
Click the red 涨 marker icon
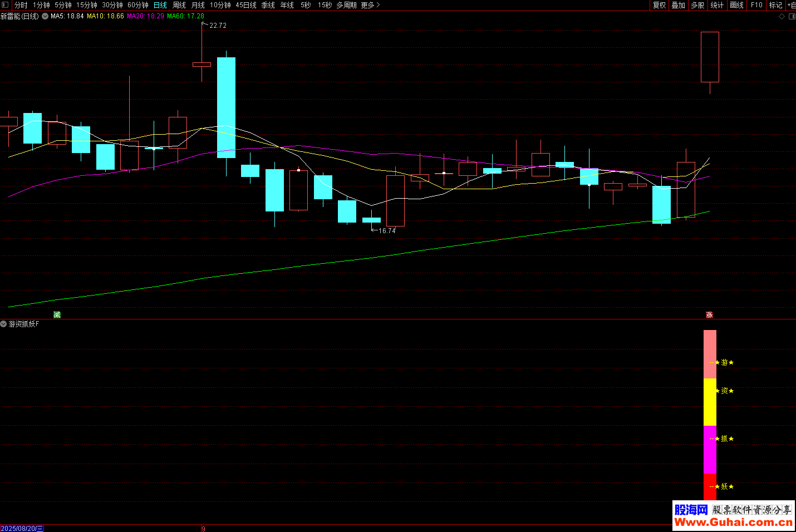pos(709,315)
